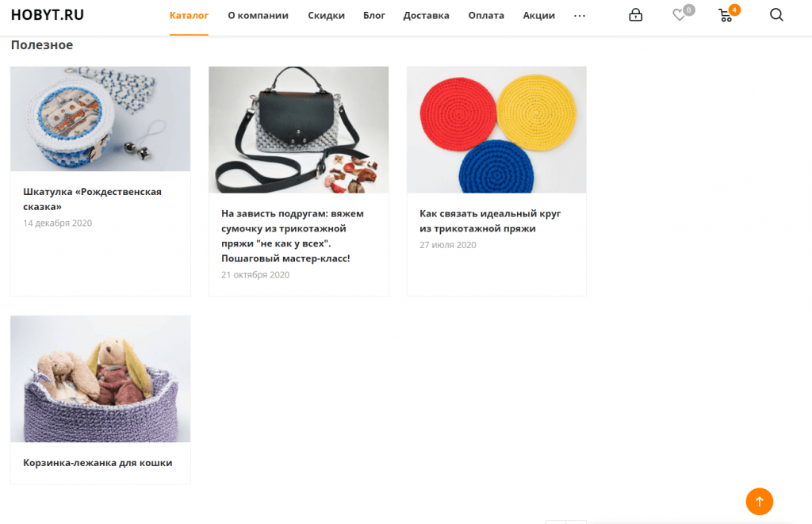Open the Акции menu item

538,16
